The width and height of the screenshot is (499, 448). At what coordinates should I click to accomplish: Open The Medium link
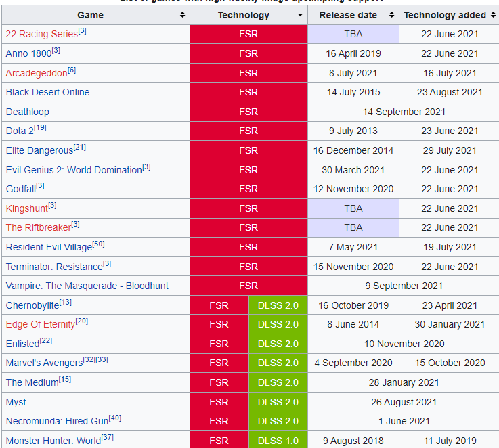point(32,382)
